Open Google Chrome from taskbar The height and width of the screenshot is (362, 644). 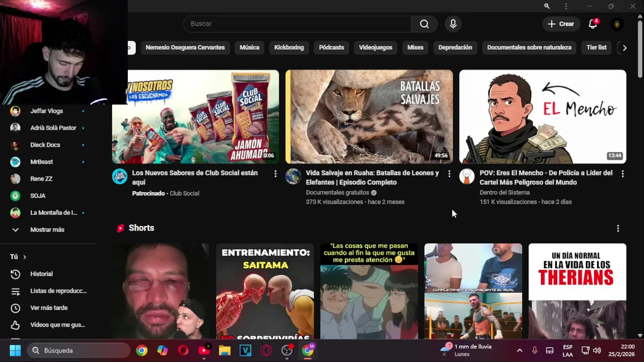pos(142,350)
